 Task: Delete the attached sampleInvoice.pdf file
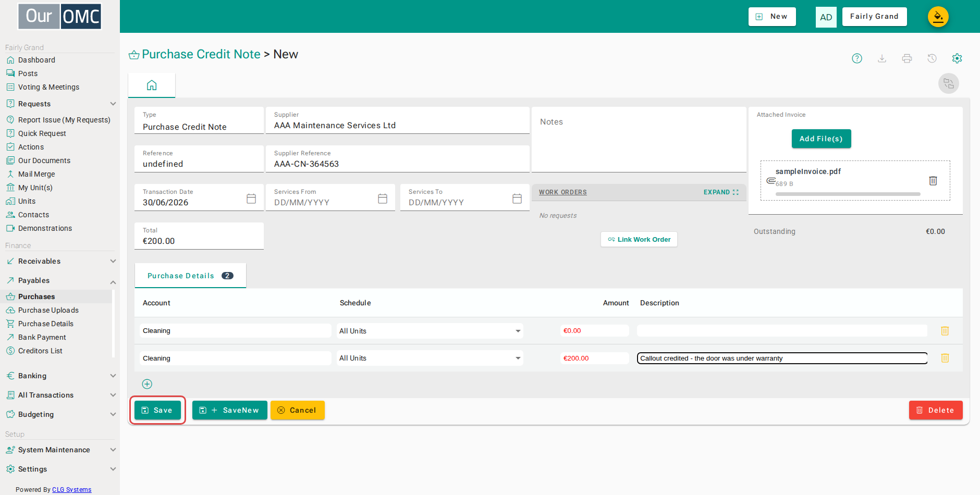point(933,181)
